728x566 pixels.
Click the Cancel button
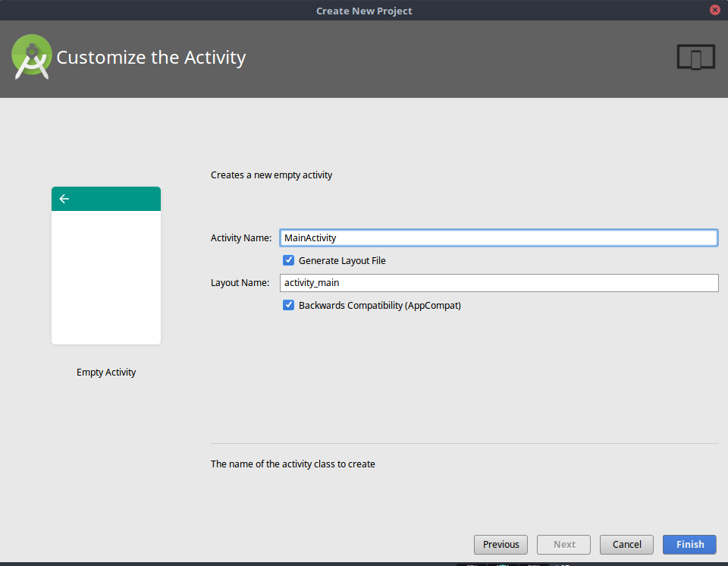[x=626, y=544]
